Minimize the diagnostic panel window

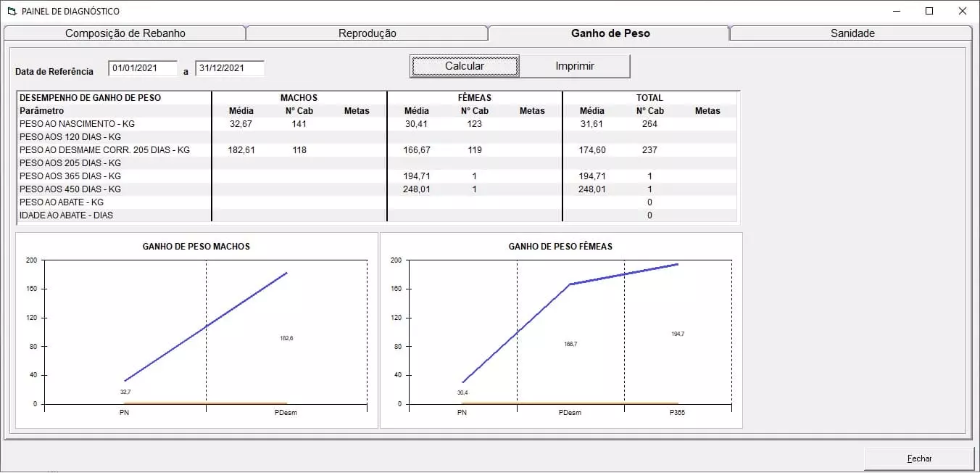[896, 11]
